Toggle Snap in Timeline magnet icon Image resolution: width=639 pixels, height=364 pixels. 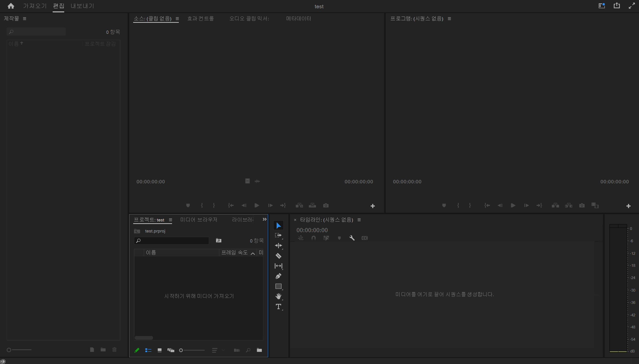[313, 238]
